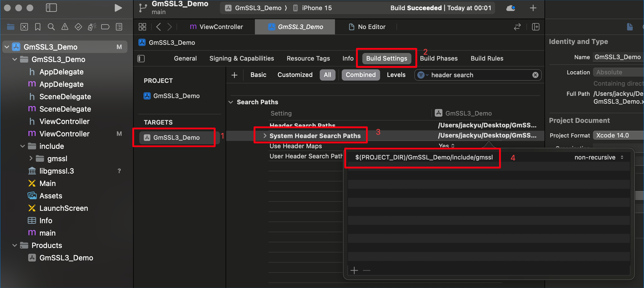Open LaunchScreen storyboard file

[63, 208]
